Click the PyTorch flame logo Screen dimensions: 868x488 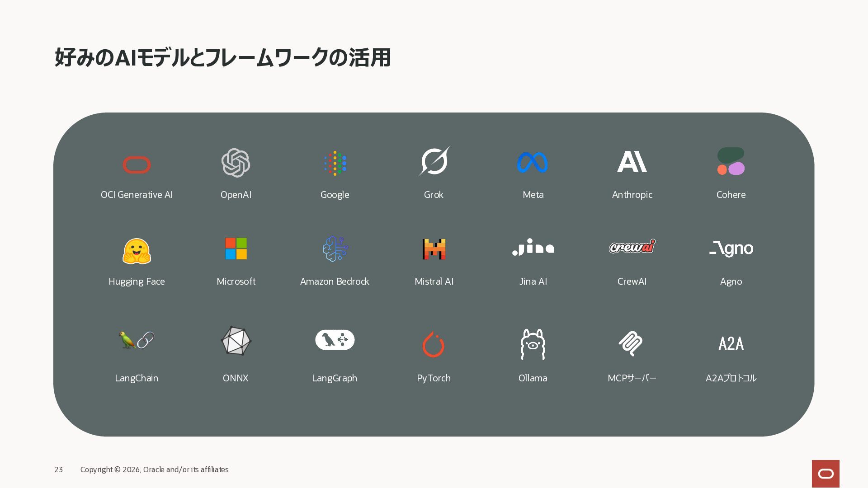(434, 344)
